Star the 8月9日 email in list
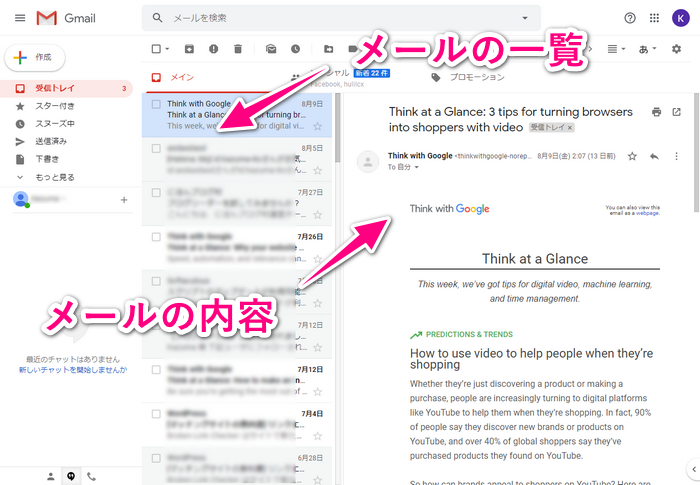Screen dimensions: 700x485 (x=317, y=126)
